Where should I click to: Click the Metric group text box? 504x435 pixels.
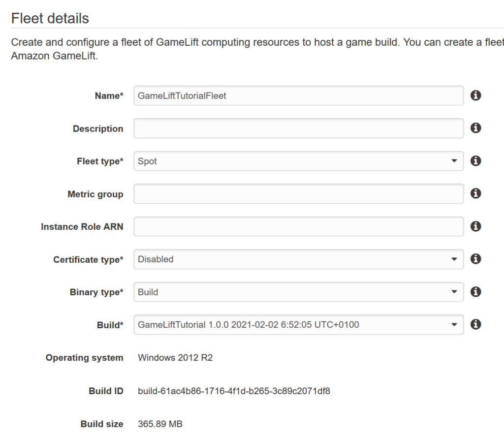pos(298,194)
